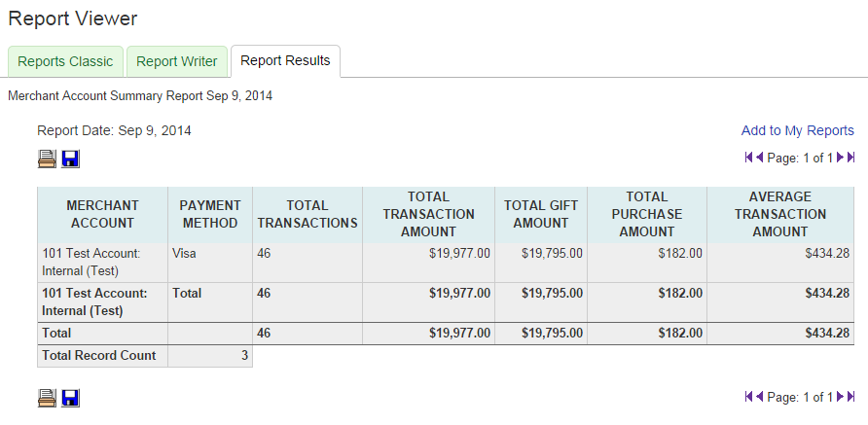Go to first page using bottom pager
The height and width of the screenshot is (425, 868).
pyautogui.click(x=748, y=397)
